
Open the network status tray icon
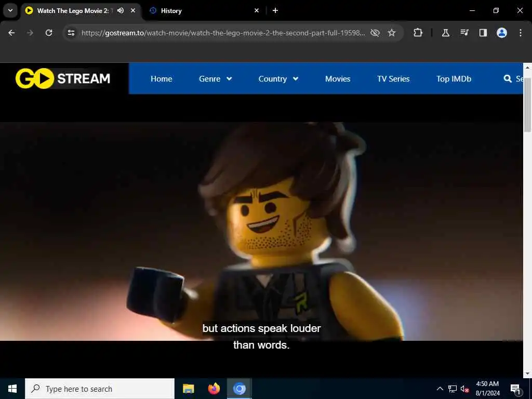click(453, 389)
